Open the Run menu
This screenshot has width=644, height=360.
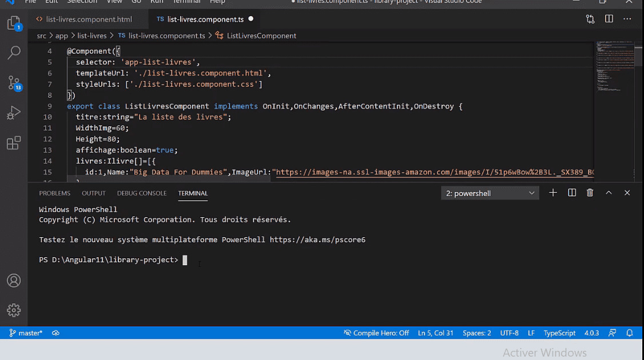click(157, 2)
